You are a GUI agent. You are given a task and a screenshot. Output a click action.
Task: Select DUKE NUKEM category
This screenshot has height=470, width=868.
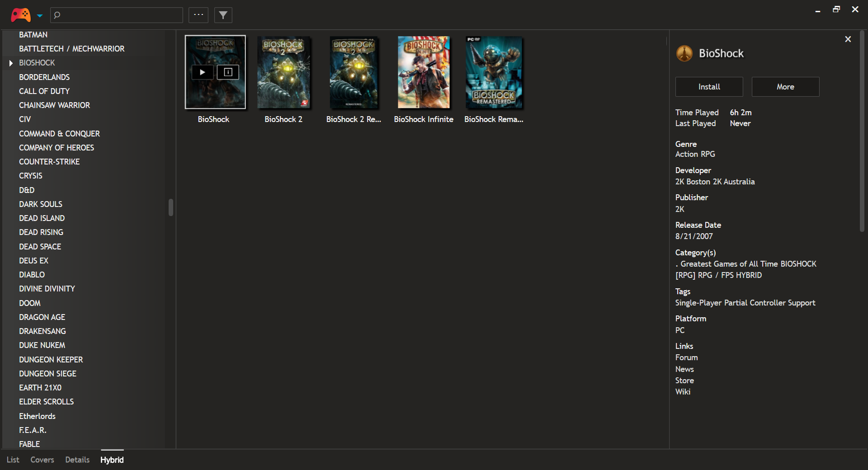42,345
